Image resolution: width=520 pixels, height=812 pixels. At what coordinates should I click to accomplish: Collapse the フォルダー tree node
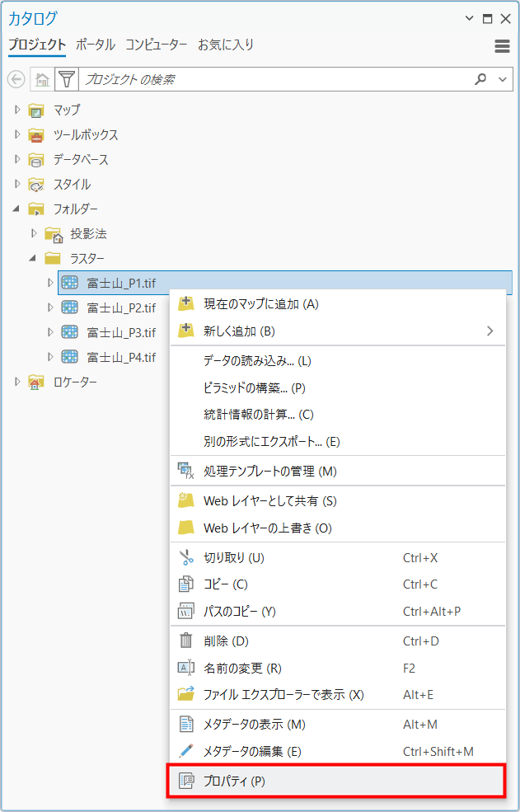click(x=17, y=209)
